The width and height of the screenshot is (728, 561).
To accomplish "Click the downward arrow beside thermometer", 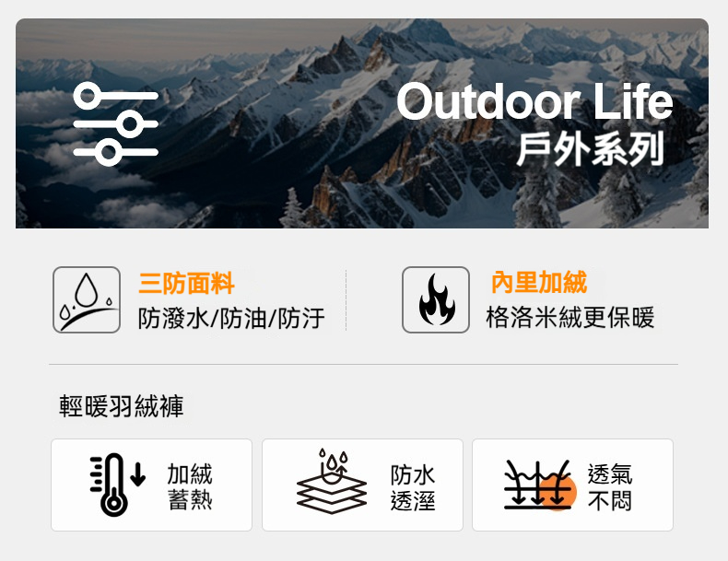I will click(x=138, y=474).
